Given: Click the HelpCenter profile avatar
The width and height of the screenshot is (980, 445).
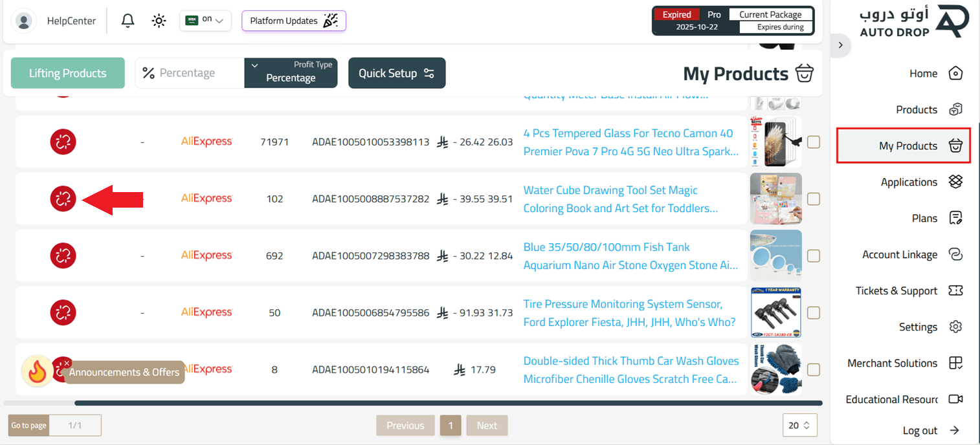Looking at the screenshot, I should point(25,21).
